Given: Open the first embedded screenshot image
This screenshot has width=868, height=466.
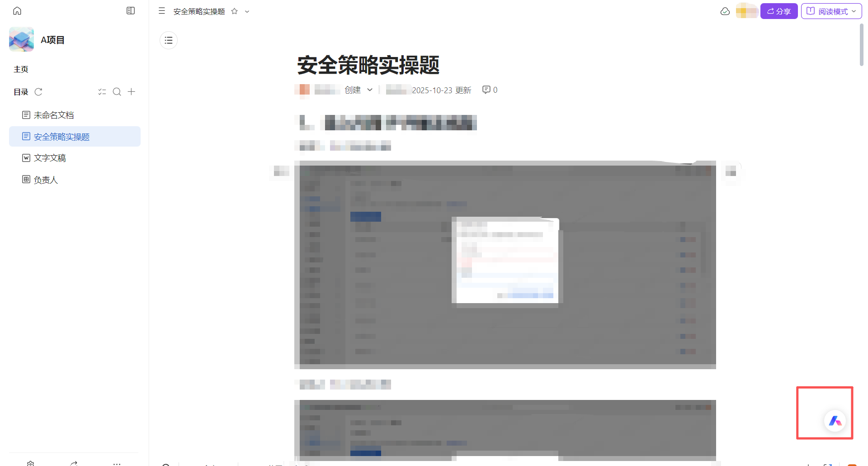Looking at the screenshot, I should tap(505, 265).
